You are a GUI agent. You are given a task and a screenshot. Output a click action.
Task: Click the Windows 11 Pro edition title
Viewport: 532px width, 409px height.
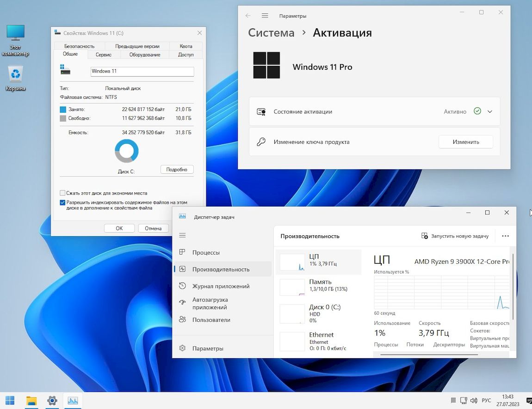[322, 67]
